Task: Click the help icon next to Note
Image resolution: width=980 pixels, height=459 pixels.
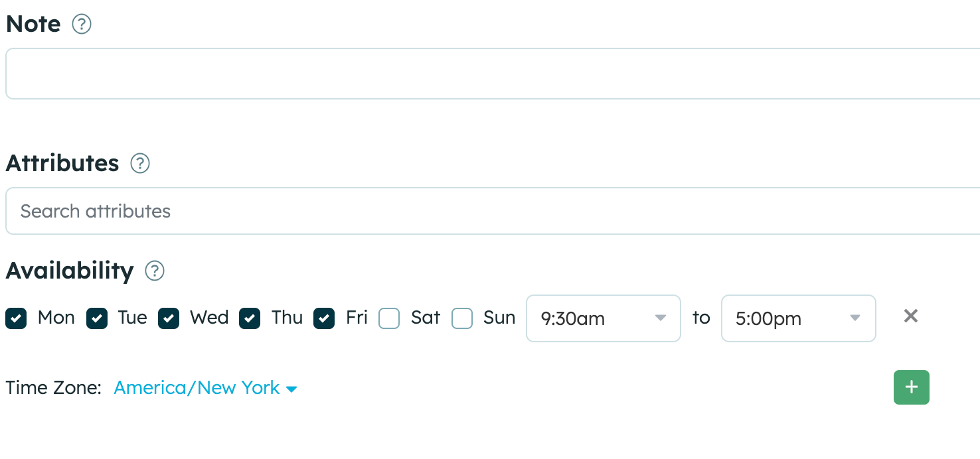Action: click(x=81, y=25)
